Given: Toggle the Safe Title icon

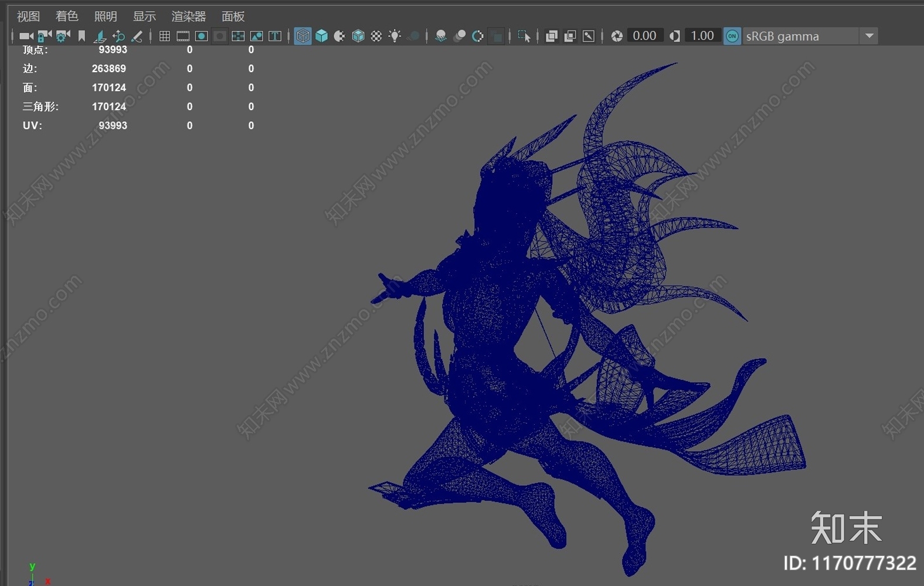Looking at the screenshot, I should (x=274, y=36).
